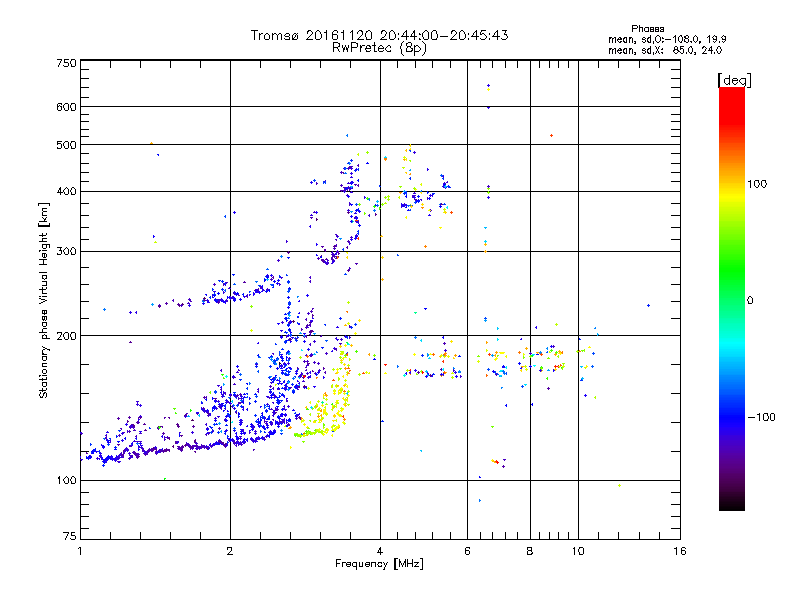This screenshot has width=800, height=600.
Task: Click the y-axis tick label '600'
Action: (x=66, y=107)
